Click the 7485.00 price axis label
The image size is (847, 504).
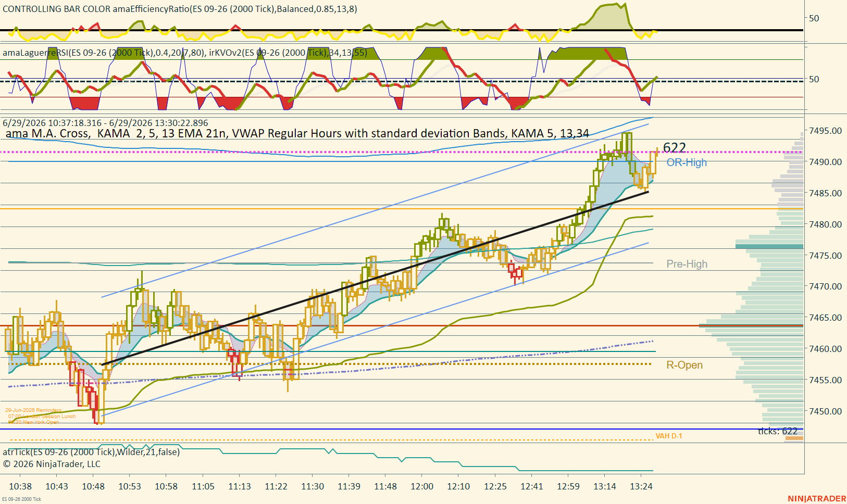tap(825, 193)
